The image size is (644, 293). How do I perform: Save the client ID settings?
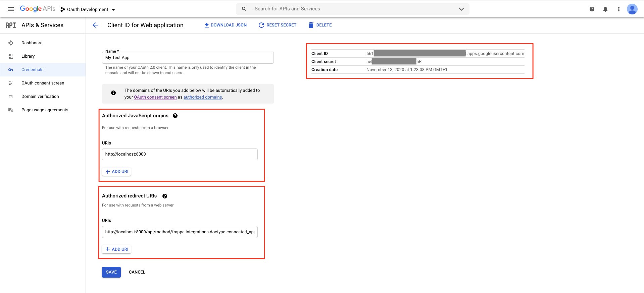click(111, 272)
